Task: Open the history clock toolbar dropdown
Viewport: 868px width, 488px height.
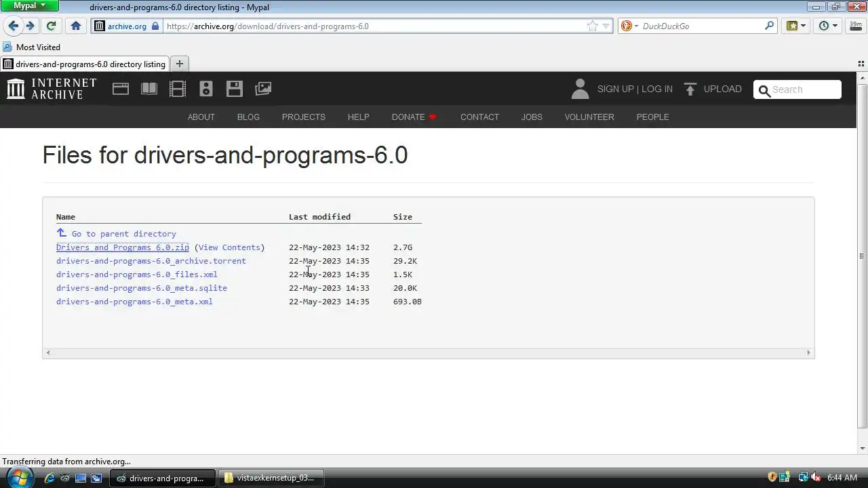Action: click(x=827, y=26)
